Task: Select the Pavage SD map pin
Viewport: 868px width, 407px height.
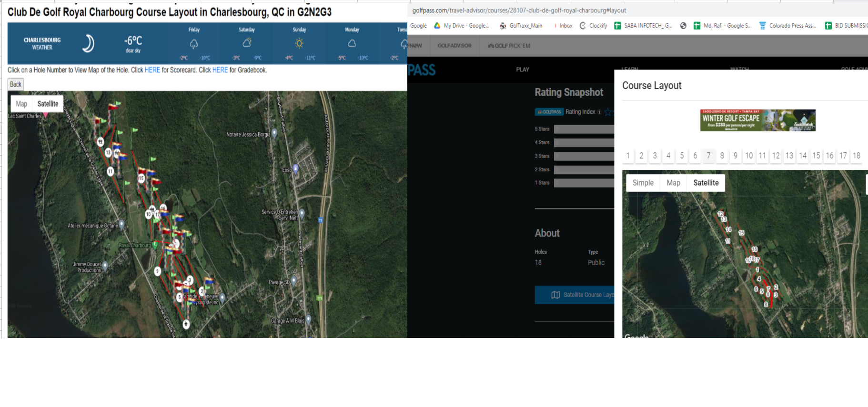Action: [x=293, y=281]
